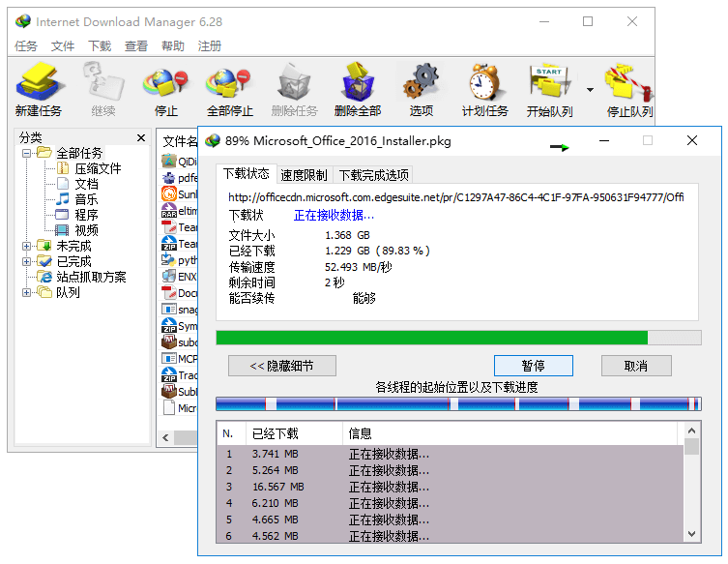Select 程序 category in tree
This screenshot has width=728, height=564.
(x=86, y=215)
